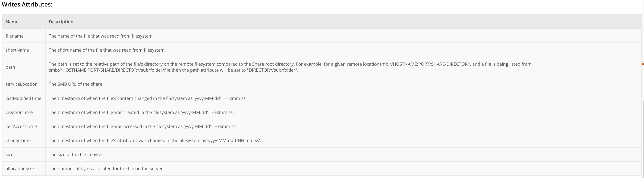
Task: Click the serviceLocation attribute name
Action: [x=21, y=84]
